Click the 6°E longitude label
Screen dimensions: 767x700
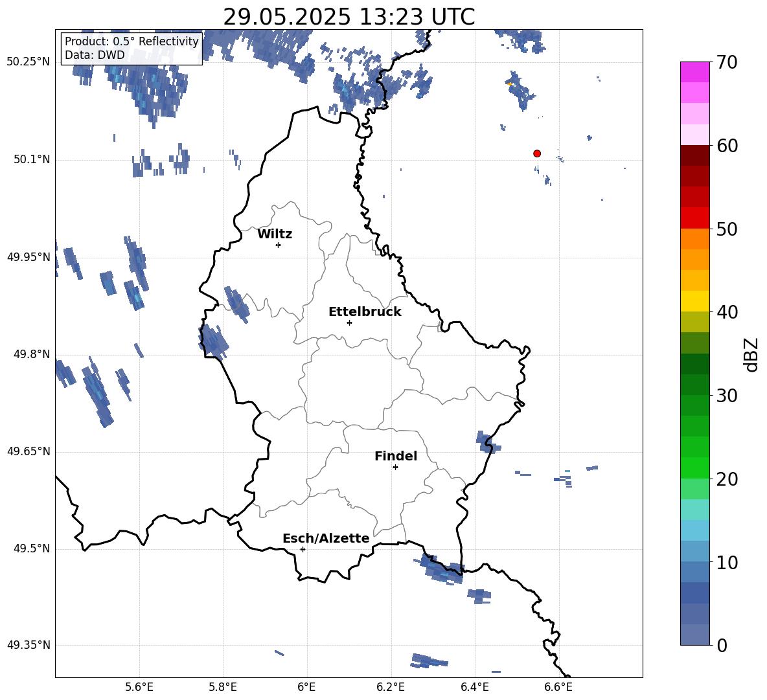[x=306, y=687]
